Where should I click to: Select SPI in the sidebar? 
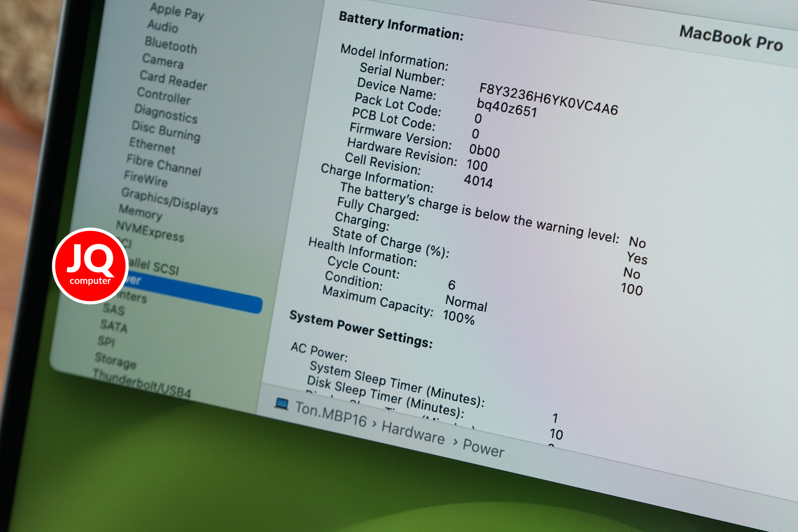(x=106, y=341)
